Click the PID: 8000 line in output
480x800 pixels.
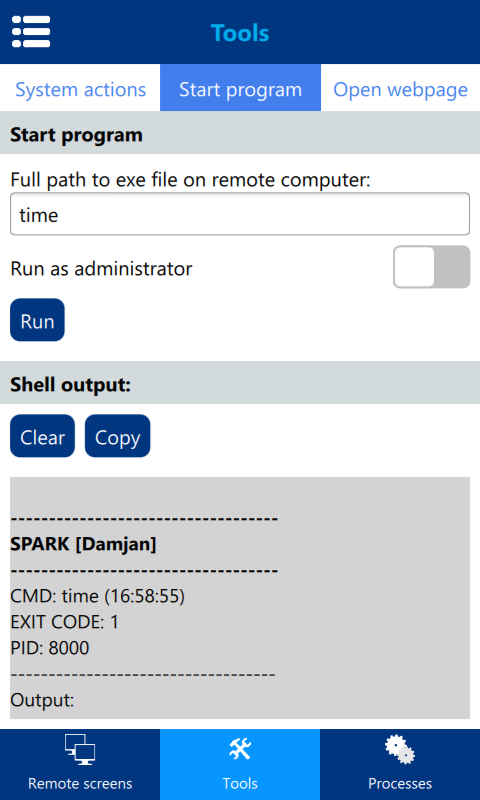[49, 648]
